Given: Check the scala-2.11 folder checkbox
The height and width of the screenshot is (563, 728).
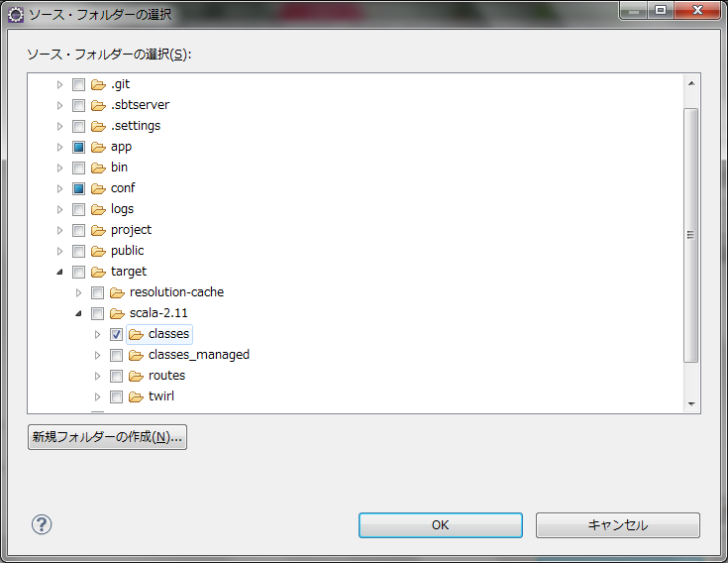Looking at the screenshot, I should tap(97, 313).
